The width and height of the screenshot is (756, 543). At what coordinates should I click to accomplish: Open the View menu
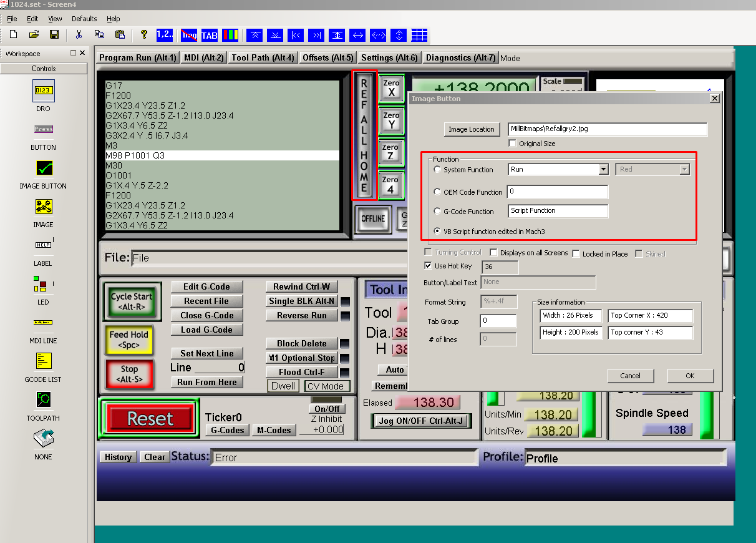pyautogui.click(x=55, y=19)
